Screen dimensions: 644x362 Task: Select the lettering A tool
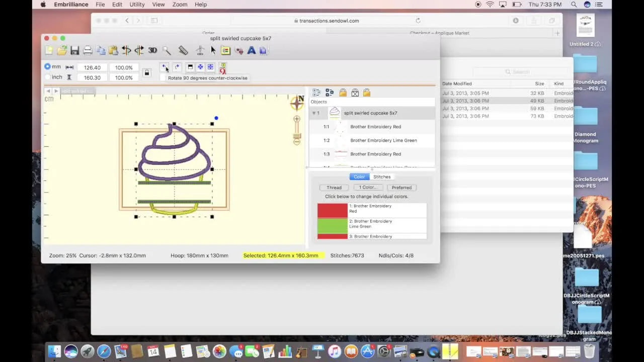pos(251,50)
